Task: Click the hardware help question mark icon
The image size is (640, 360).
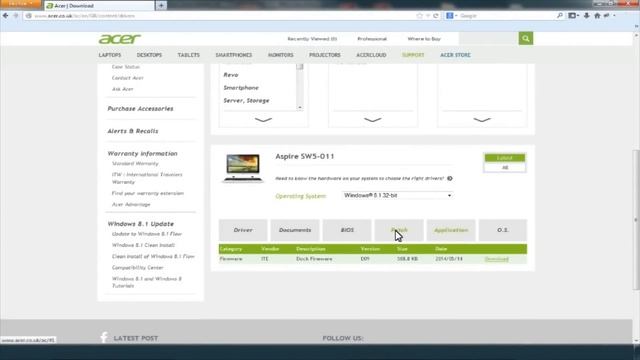Action: tap(449, 178)
